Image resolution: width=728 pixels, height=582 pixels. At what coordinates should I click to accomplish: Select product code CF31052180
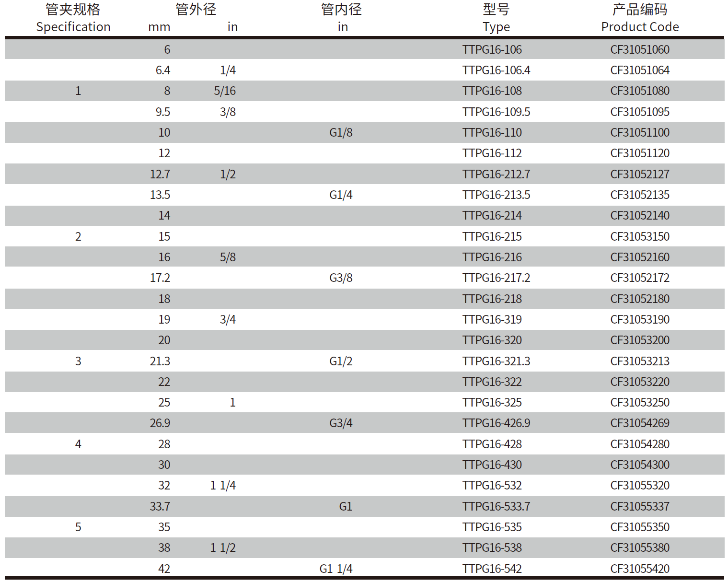[640, 299]
